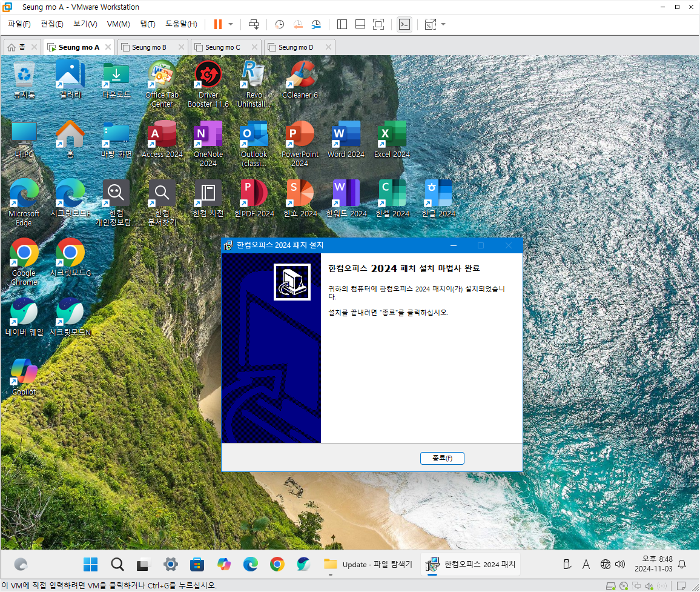Open taskbar Search magnifier icon
The width and height of the screenshot is (700, 592).
(x=117, y=564)
